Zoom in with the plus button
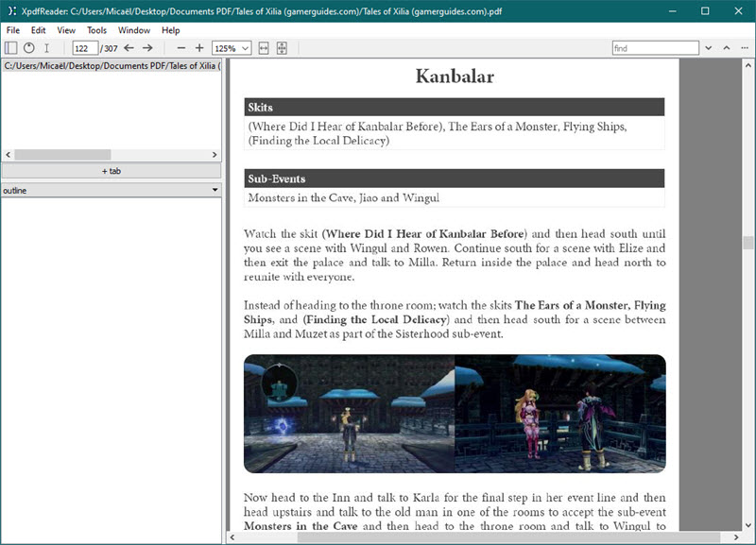Viewport: 756px width, 545px height. 198,47
